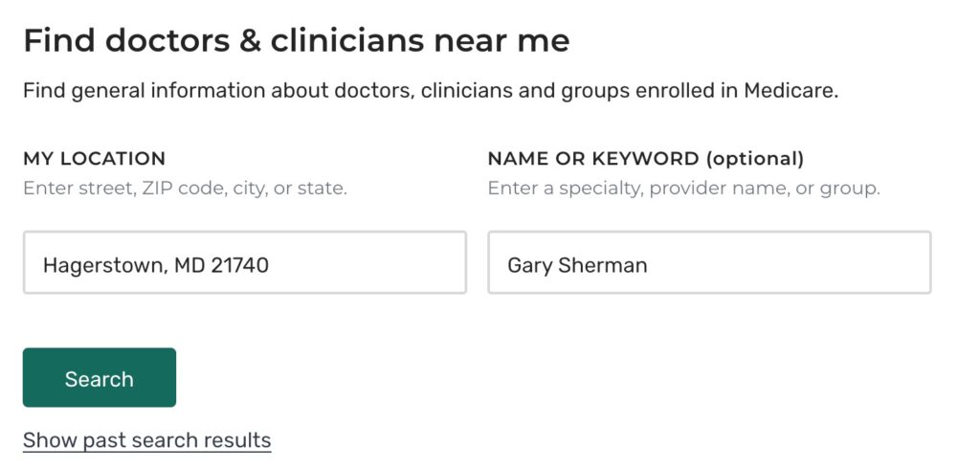Click the general information description paragraph
Screen dimensions: 980x470
click(431, 92)
